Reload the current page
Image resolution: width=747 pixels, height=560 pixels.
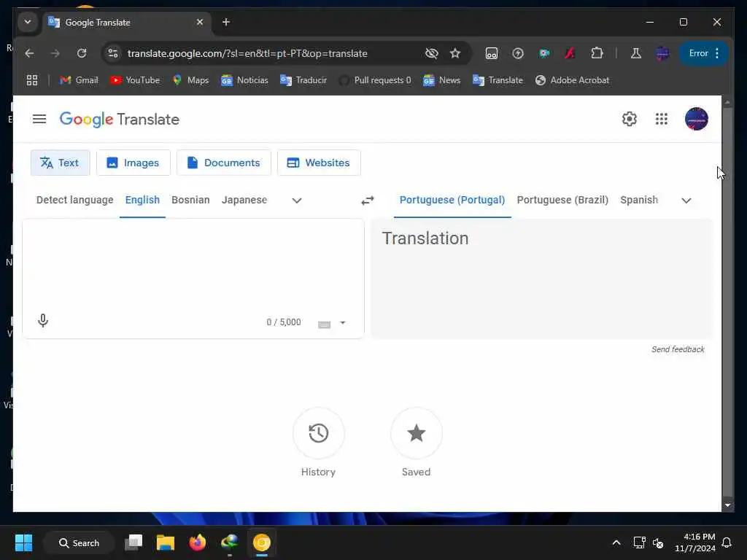[82, 53]
